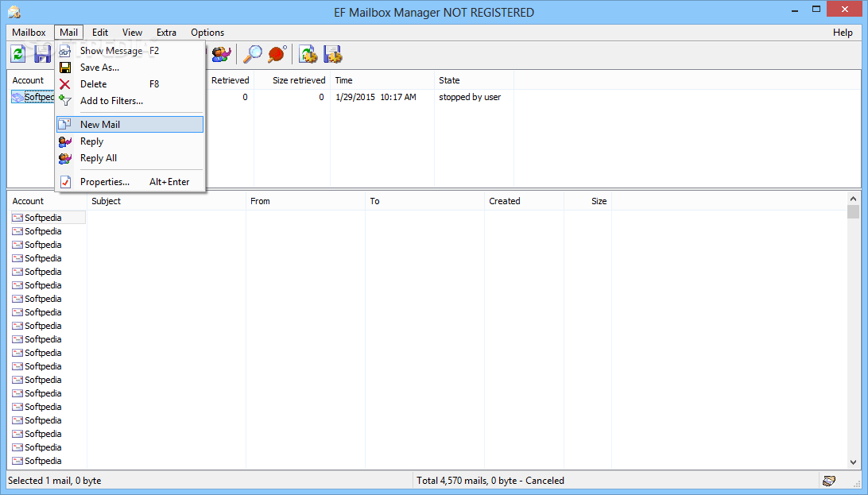Open the Help menu
Image resolution: width=868 pixels, height=495 pixels.
coord(843,33)
